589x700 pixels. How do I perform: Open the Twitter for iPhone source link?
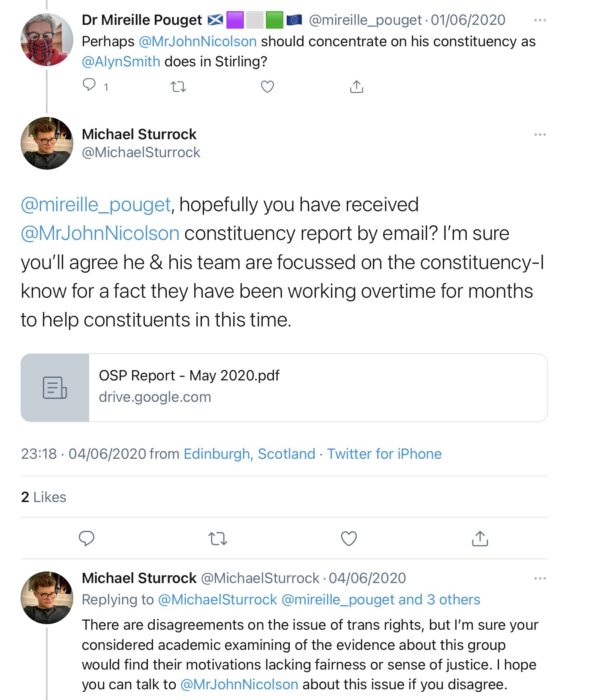pos(384,454)
